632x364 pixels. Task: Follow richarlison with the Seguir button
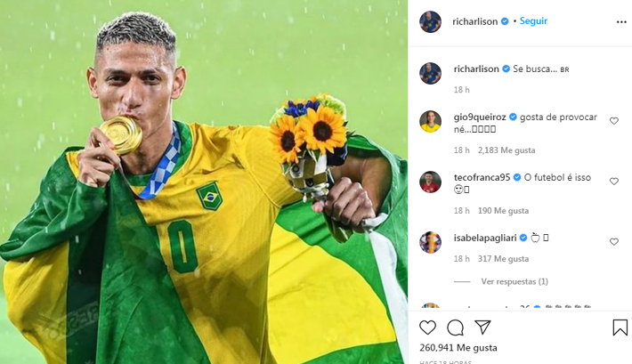(x=533, y=21)
